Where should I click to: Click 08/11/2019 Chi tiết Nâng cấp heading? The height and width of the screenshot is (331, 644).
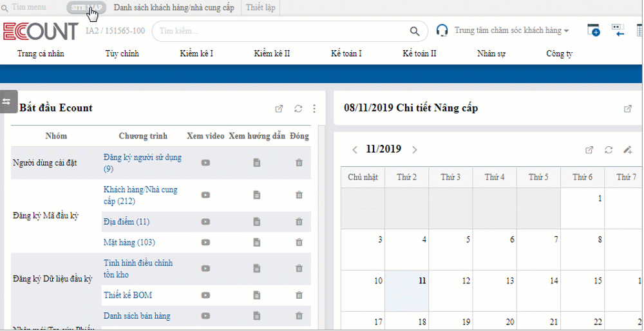coord(411,108)
